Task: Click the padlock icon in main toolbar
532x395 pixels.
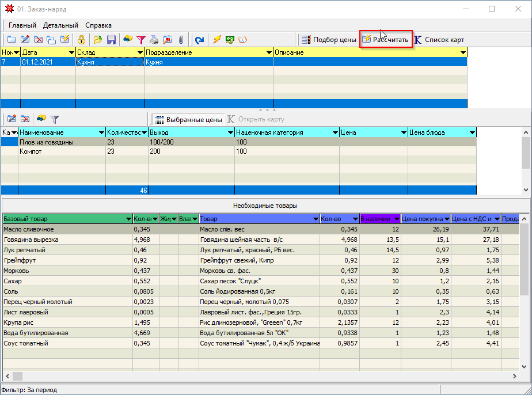Action: tap(82, 40)
